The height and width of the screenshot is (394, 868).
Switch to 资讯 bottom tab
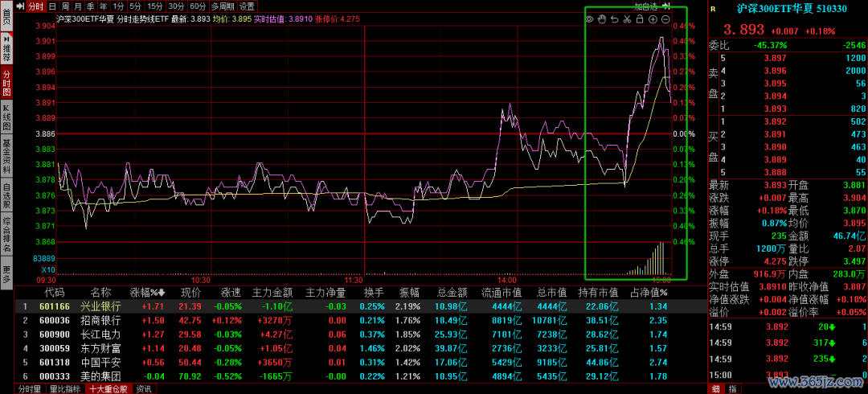[x=144, y=389]
